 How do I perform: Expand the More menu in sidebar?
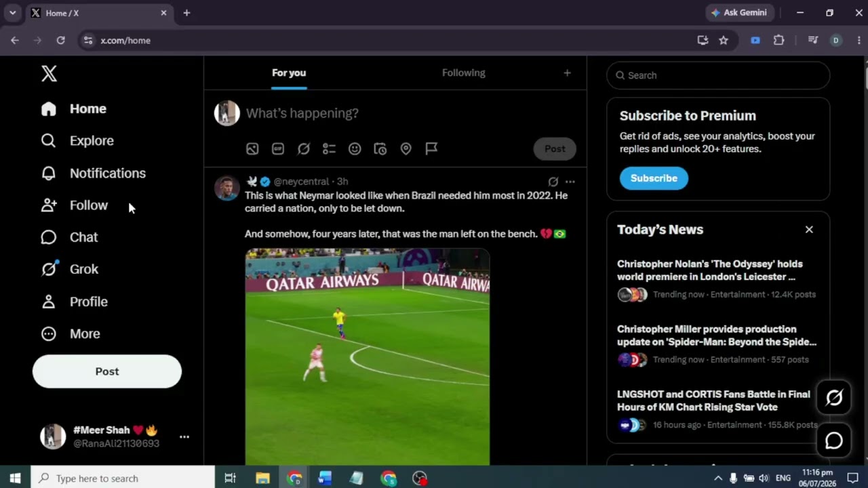[70, 333]
